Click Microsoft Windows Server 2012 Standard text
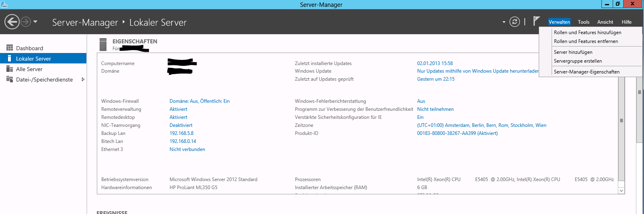The image size is (644, 214). [x=213, y=179]
